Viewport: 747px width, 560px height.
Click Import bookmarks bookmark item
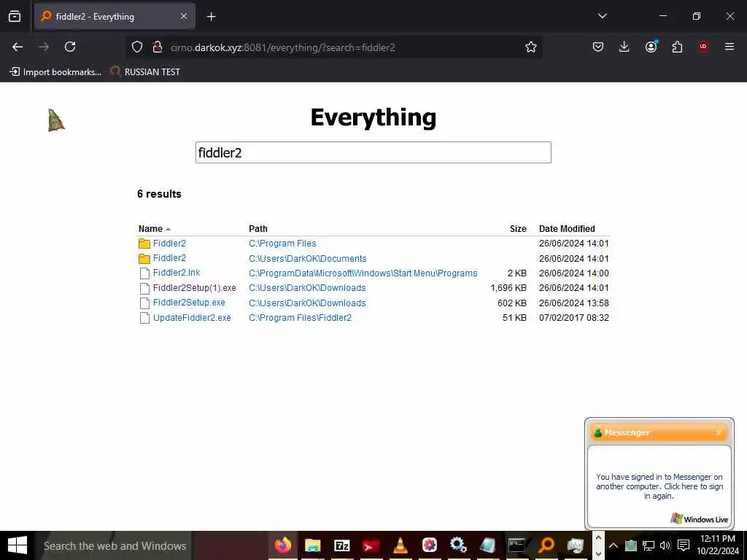tap(55, 72)
